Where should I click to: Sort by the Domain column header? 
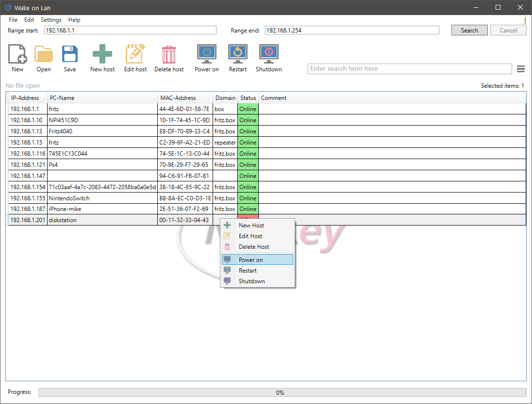tap(225, 97)
